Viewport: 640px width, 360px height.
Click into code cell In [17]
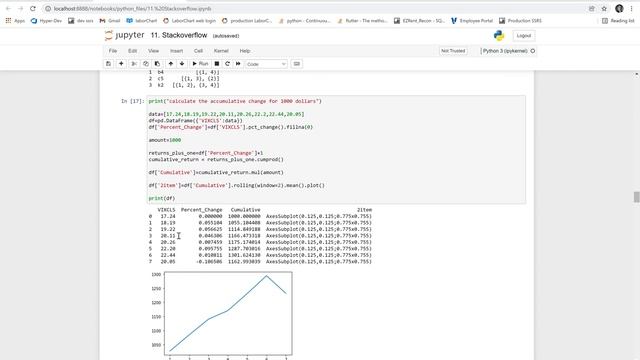coord(336,149)
